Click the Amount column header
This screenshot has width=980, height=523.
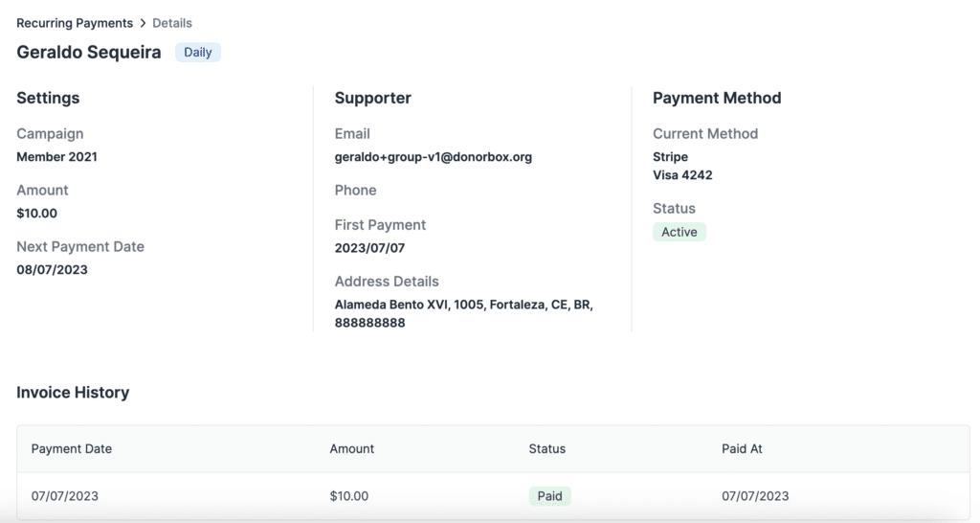pyautogui.click(x=352, y=448)
